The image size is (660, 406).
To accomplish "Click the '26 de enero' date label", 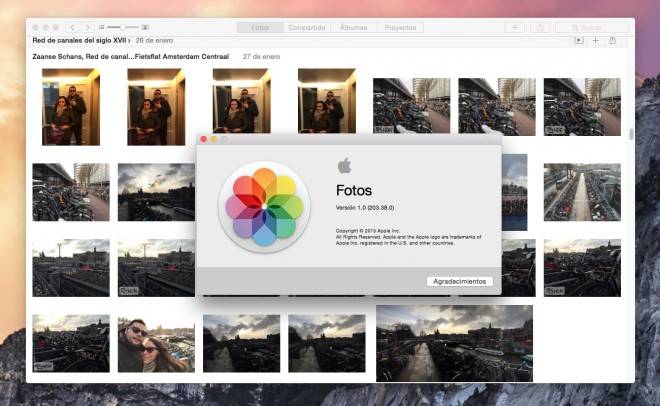I will pyautogui.click(x=154, y=40).
